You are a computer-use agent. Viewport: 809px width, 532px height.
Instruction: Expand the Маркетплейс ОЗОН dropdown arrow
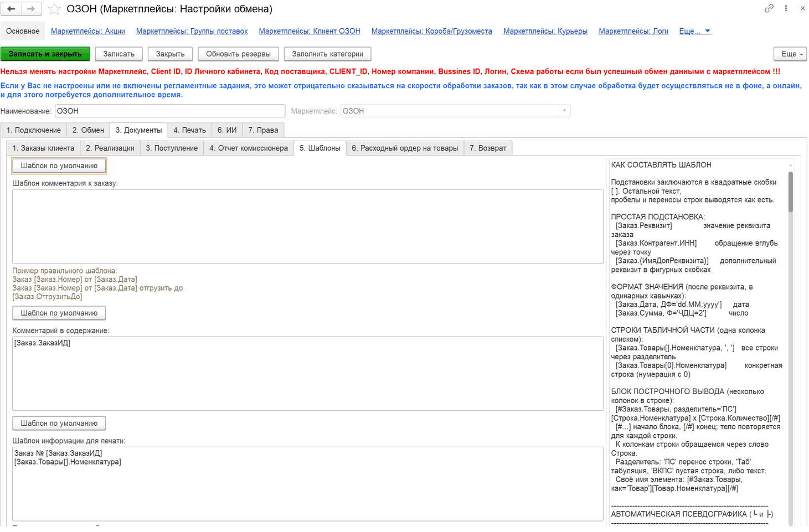[x=564, y=111]
